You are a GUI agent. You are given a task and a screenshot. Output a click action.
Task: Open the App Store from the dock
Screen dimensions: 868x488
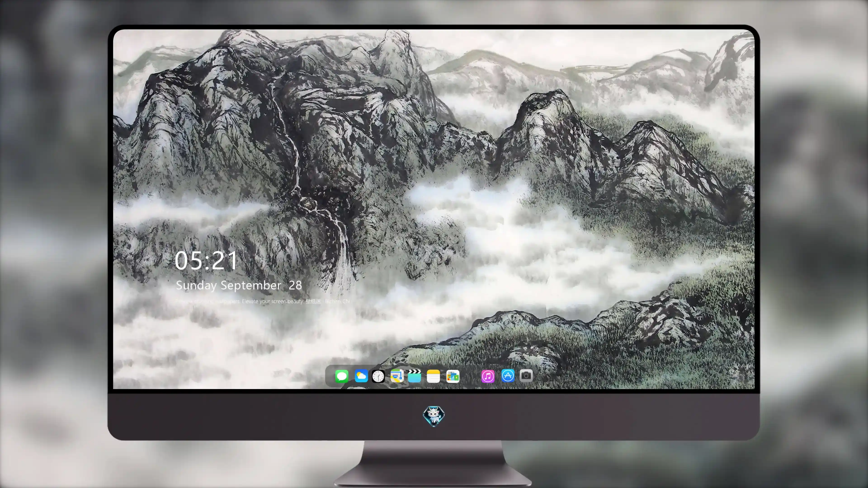point(508,375)
